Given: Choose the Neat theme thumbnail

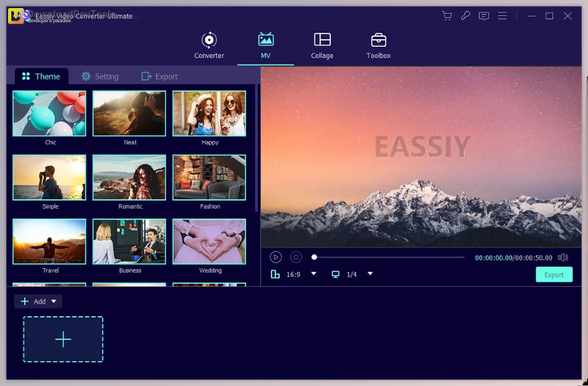Looking at the screenshot, I should tap(129, 113).
